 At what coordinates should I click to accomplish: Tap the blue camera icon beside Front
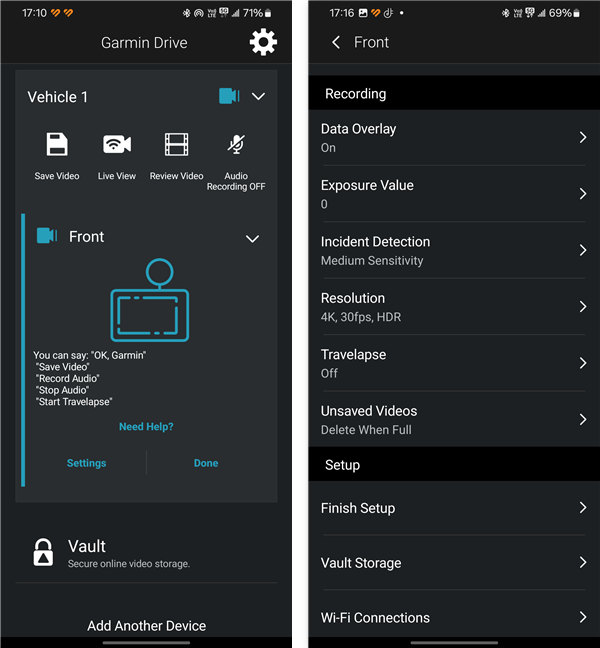coord(47,236)
